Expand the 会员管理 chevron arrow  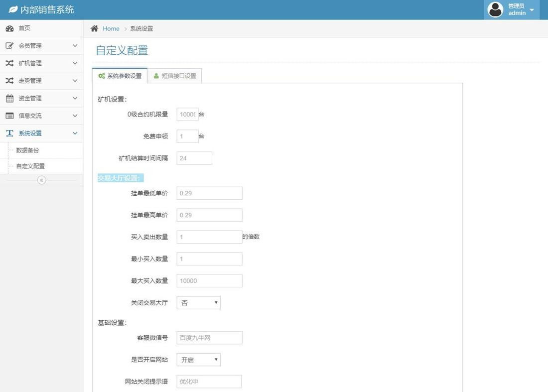pyautogui.click(x=75, y=45)
